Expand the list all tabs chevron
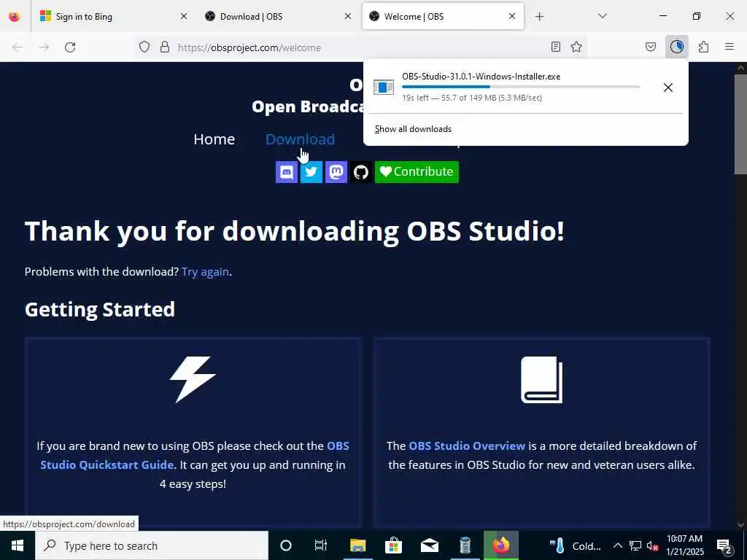The height and width of the screenshot is (560, 747). click(x=603, y=16)
